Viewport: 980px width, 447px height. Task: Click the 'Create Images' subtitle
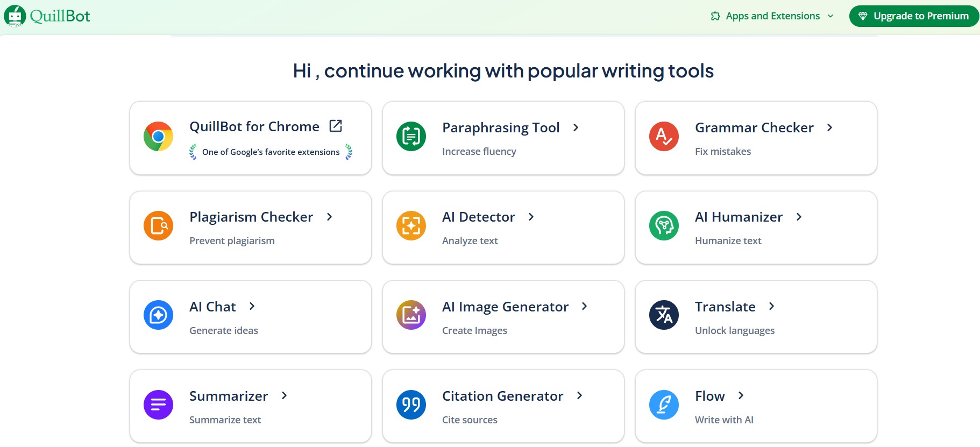click(475, 331)
